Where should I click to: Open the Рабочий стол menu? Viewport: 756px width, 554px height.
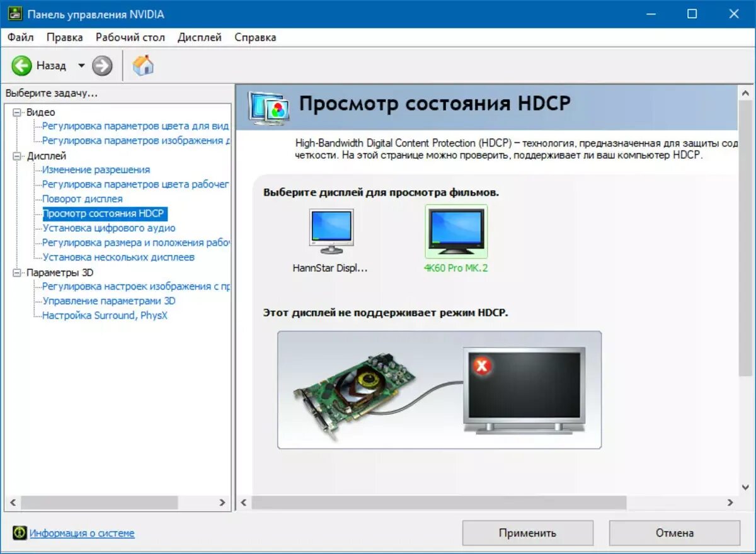130,37
